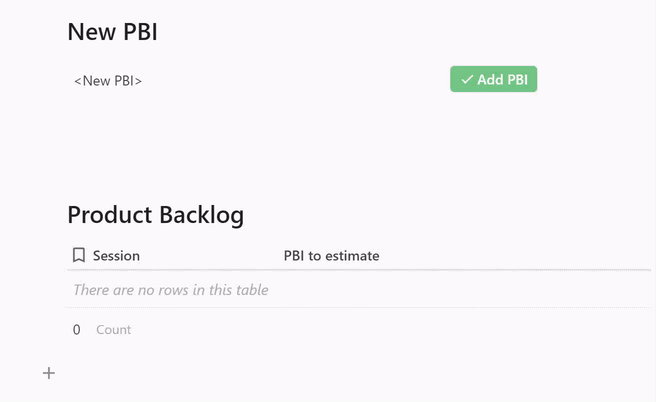Click the plus icon below the table
This screenshot has width=656, height=402.
point(49,373)
